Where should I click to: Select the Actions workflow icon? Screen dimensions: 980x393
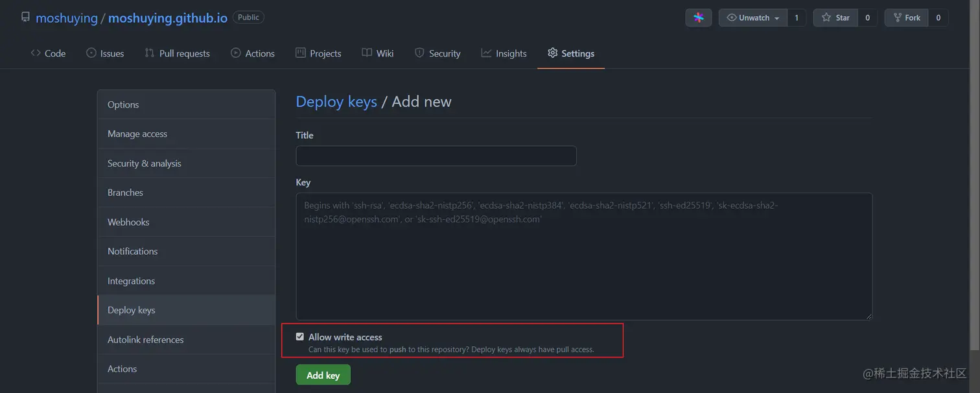point(235,53)
